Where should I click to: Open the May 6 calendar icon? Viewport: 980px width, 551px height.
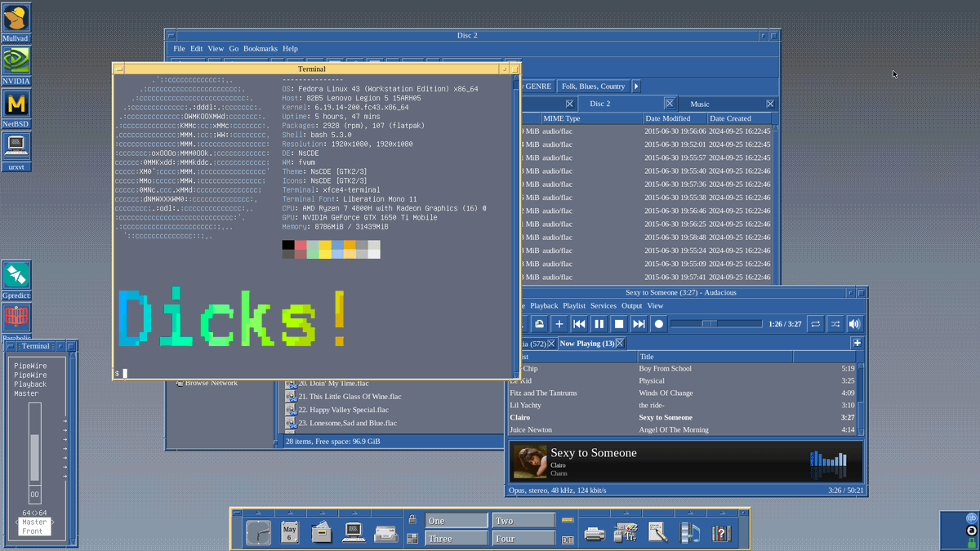coord(290,532)
